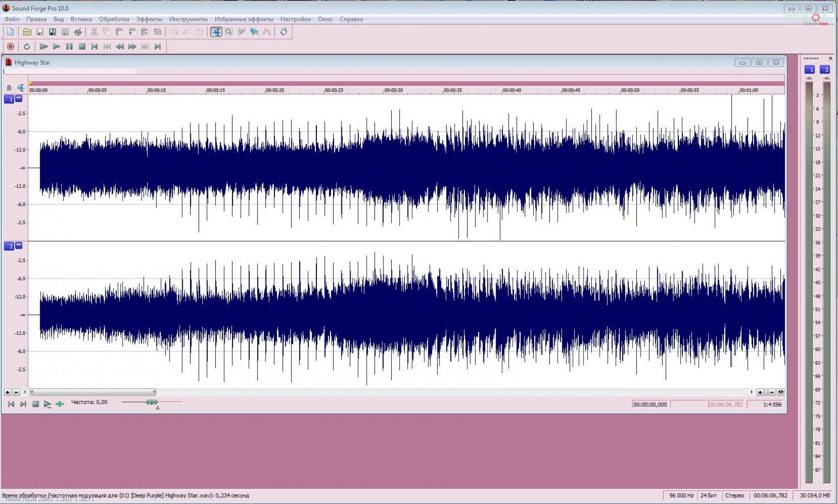Toggle meter channel 2 button
This screenshot has width=838, height=504.
(825, 70)
